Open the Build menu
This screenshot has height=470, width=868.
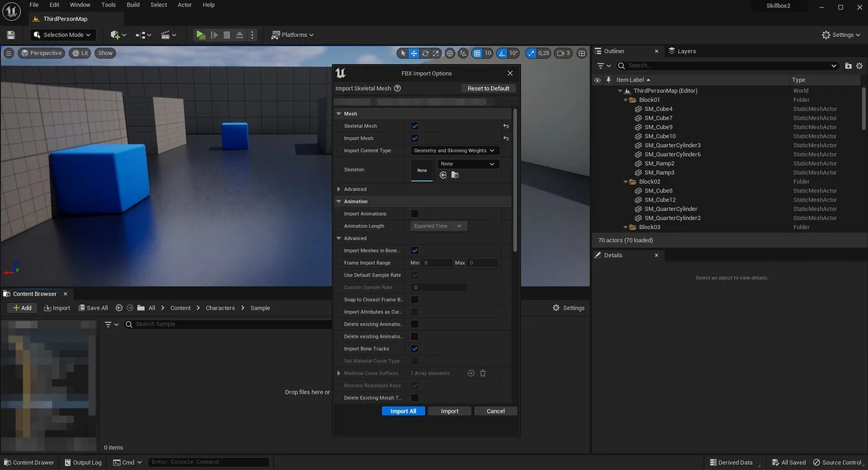point(133,5)
